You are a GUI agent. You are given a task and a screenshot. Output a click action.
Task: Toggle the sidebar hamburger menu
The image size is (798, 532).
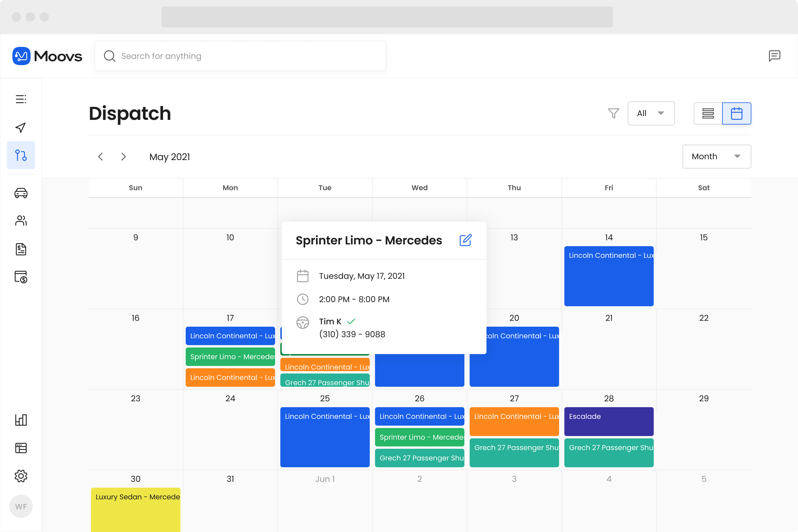click(x=21, y=99)
